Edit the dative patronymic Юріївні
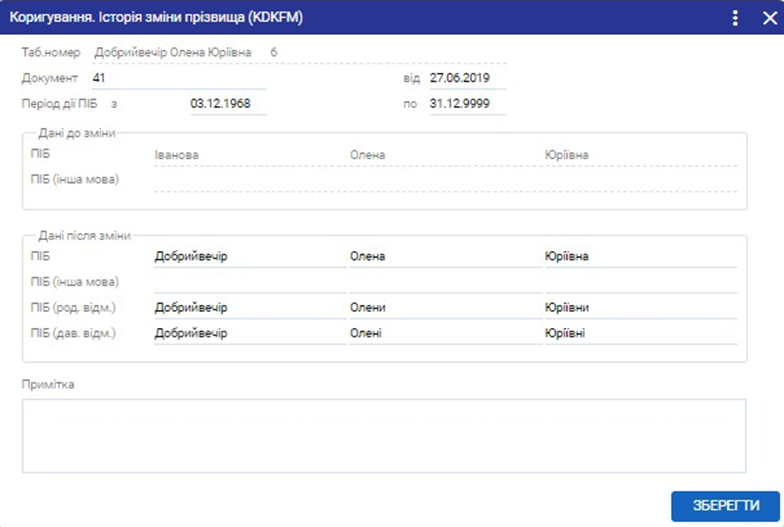784x527 pixels. [639, 334]
